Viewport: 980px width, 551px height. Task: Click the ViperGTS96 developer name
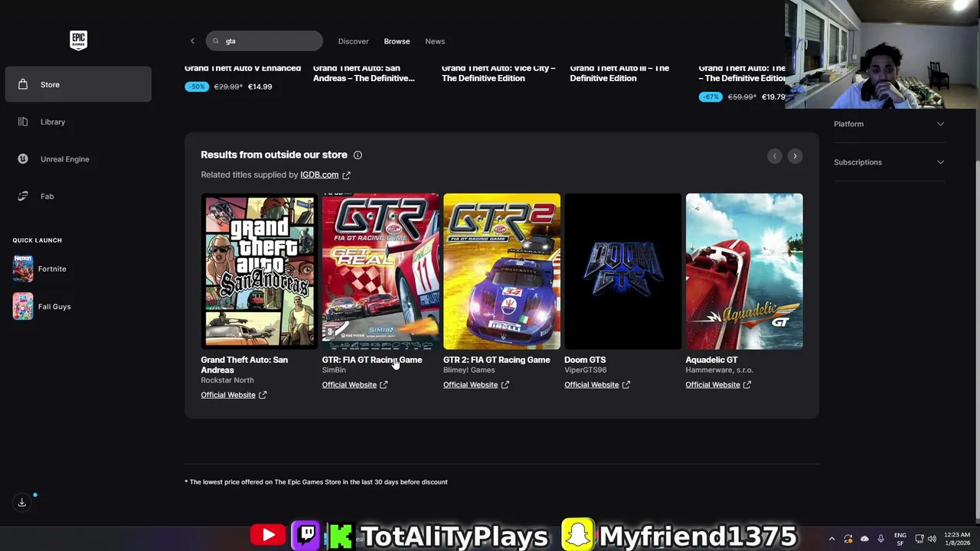click(586, 370)
